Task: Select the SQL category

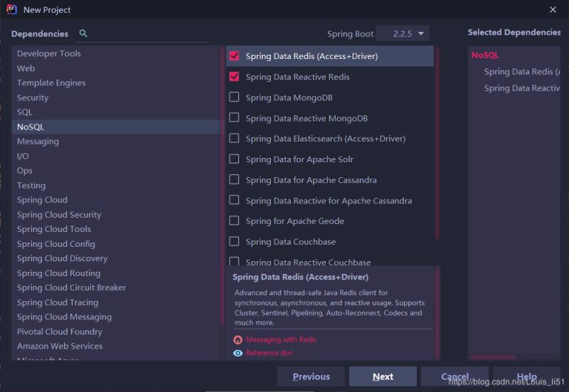Action: tap(25, 112)
